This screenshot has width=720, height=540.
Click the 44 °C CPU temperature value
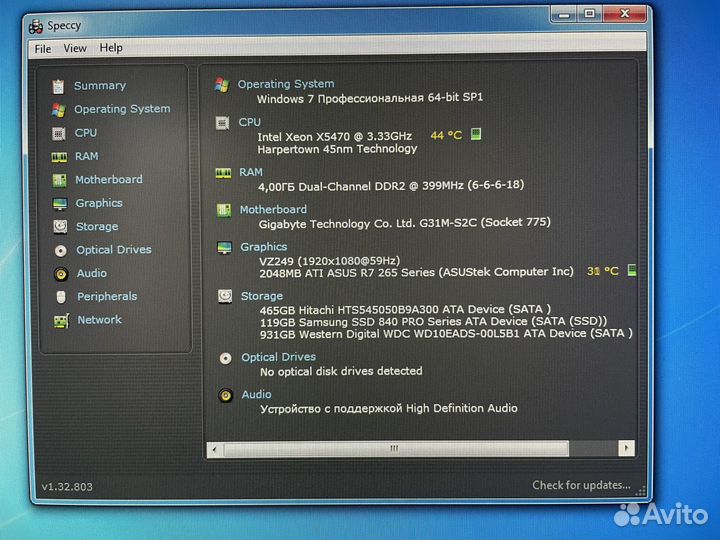click(x=446, y=135)
